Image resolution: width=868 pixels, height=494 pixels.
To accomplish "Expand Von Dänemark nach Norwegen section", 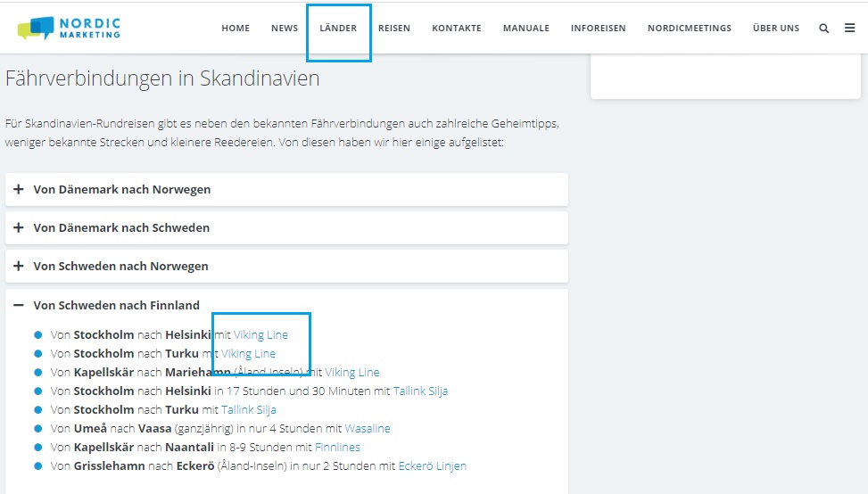I will tap(286, 190).
